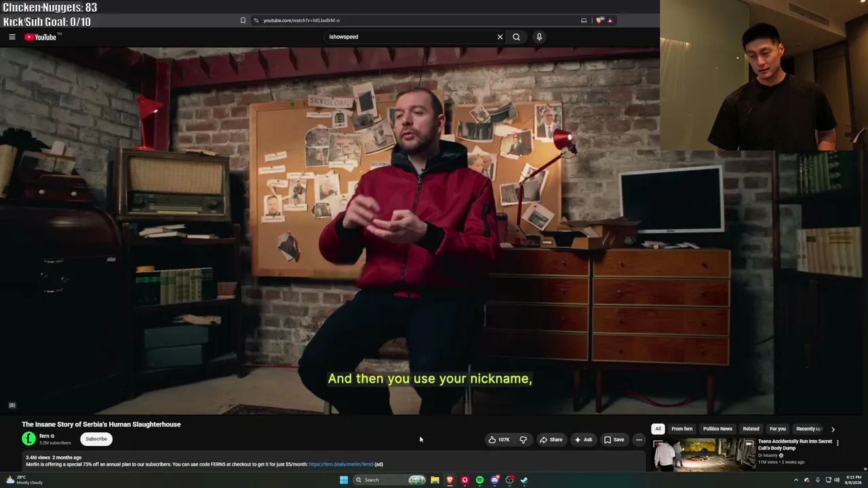Select the Recently uploaded filter chip
The height and width of the screenshot is (488, 868).
click(x=809, y=429)
